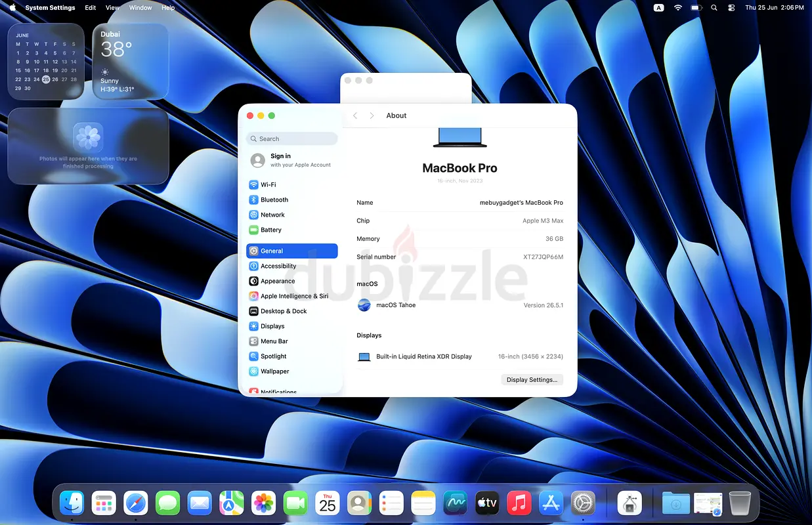Click the menu bar clock 'Thu 25 Jun 2:06 PM'

click(x=775, y=8)
